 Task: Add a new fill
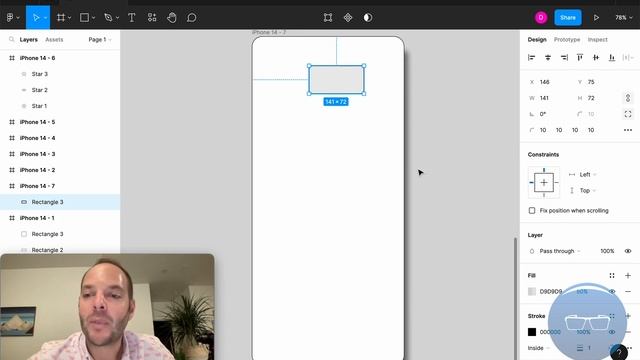(628, 276)
